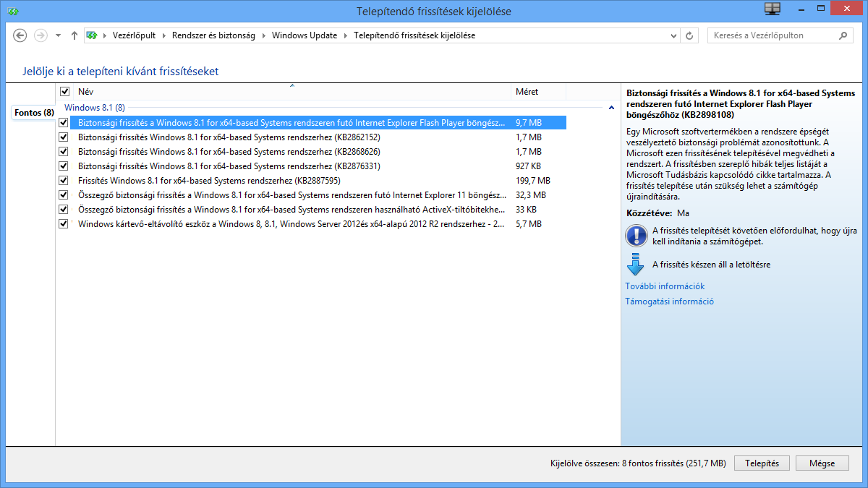This screenshot has width=868, height=488.
Task: Expand the breadcrumb arrow after Windows Update
Action: tap(346, 35)
